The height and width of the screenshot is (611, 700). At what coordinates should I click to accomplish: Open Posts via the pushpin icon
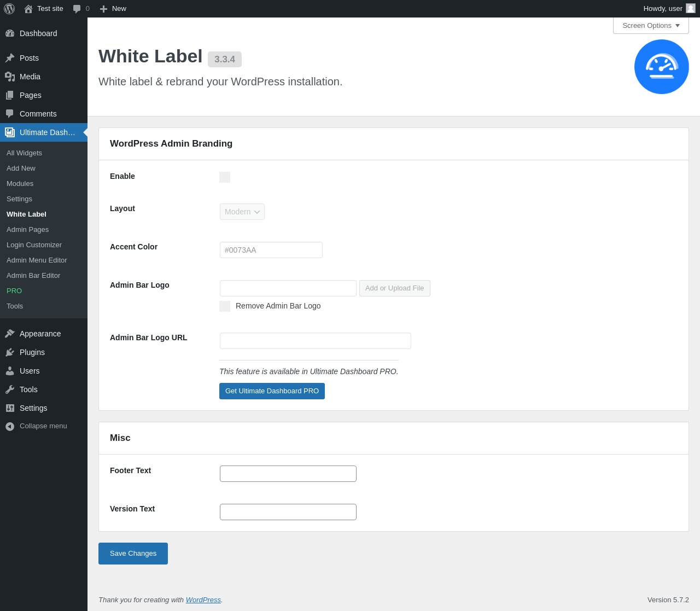[10, 58]
